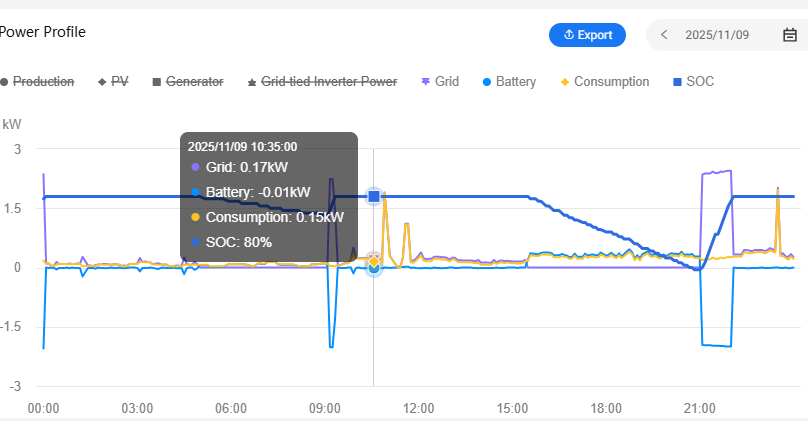Show the Generator series square legend icon
808x421 pixels.
click(x=157, y=82)
